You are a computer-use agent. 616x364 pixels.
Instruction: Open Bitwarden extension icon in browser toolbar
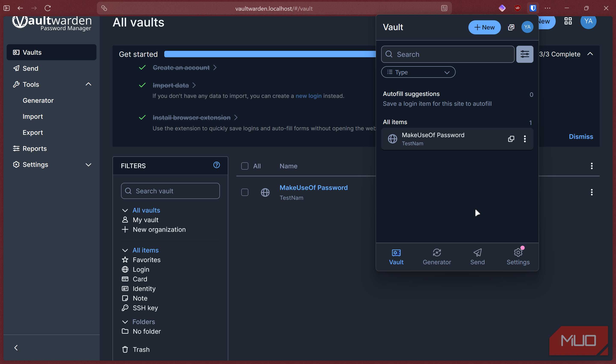tap(533, 8)
